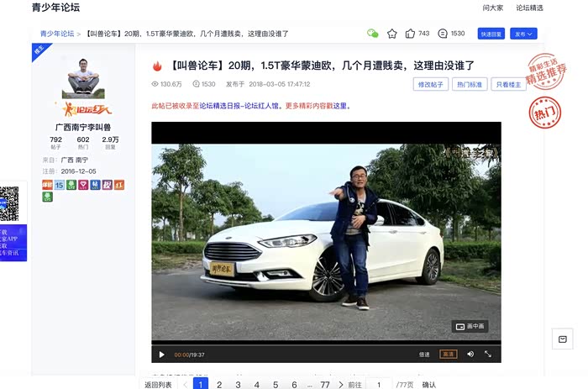Click the flame hot-post icon beside the title
The width and height of the screenshot is (588, 389).
pyautogui.click(x=157, y=66)
